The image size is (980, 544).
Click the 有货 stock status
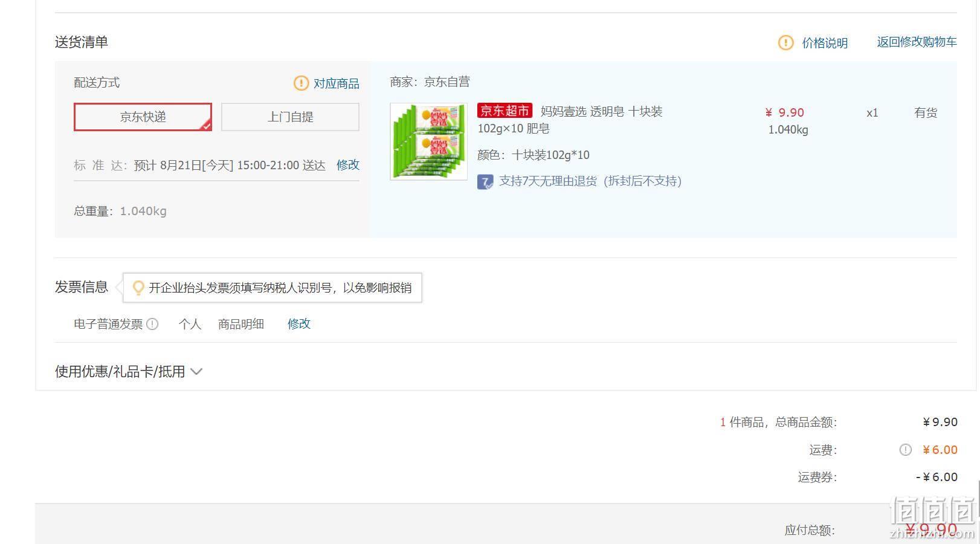coord(926,112)
